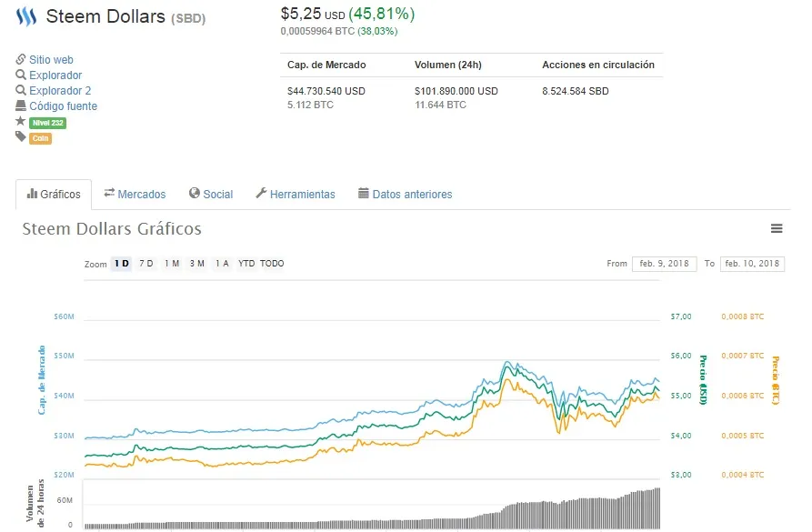
Task: Click the Volumen (24h) column header
Action: (x=448, y=65)
